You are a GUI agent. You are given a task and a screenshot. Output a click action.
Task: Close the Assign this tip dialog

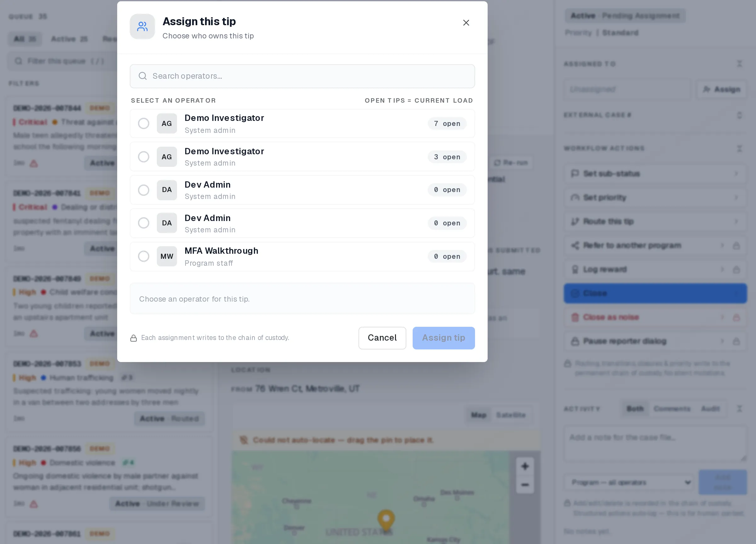point(466,23)
